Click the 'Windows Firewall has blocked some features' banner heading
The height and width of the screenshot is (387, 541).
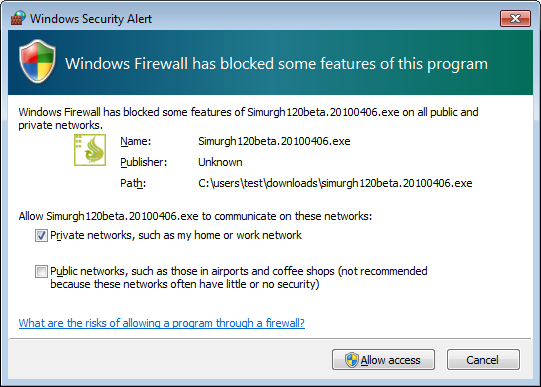pyautogui.click(x=276, y=64)
